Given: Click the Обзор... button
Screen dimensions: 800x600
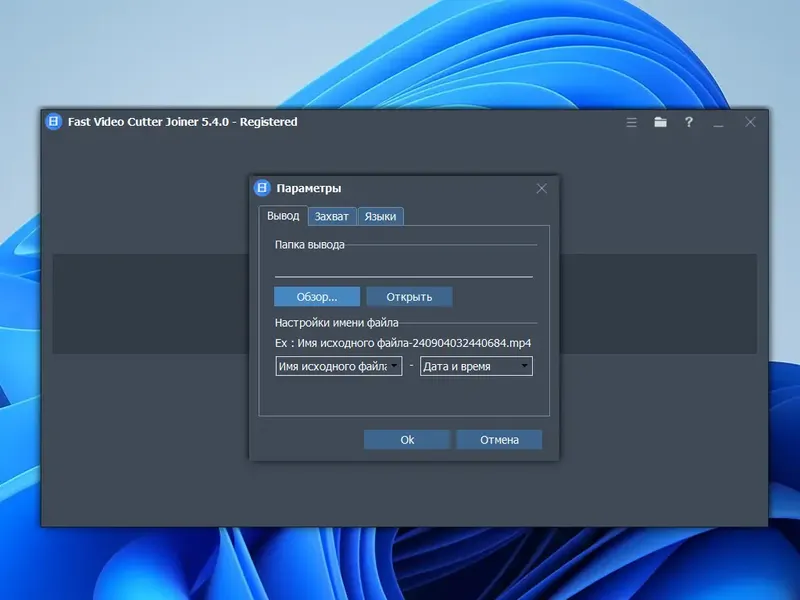Looking at the screenshot, I should pyautogui.click(x=316, y=296).
